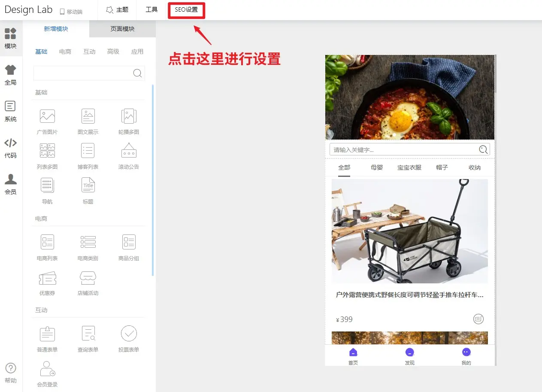This screenshot has height=392, width=542.
Task: Click the module search input field
Action: pyautogui.click(x=82, y=73)
